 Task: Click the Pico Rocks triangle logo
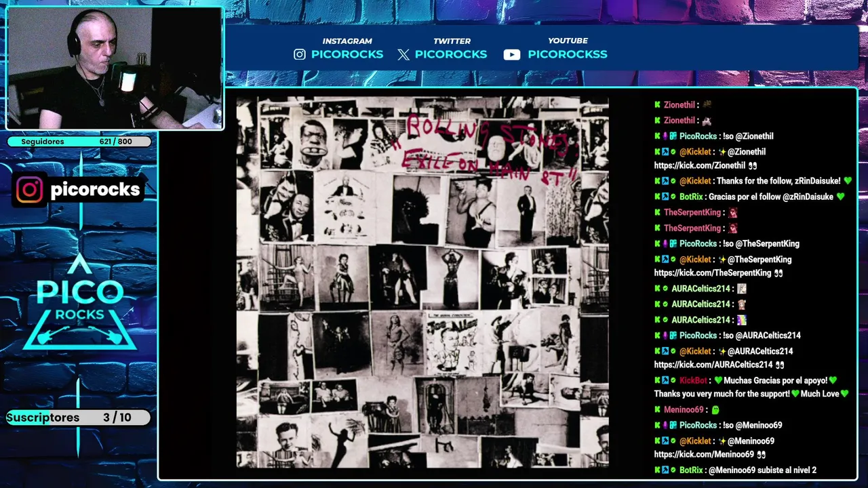click(80, 302)
